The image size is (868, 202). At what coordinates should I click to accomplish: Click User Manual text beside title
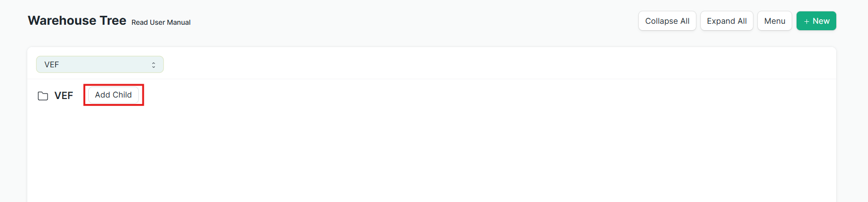tap(170, 22)
